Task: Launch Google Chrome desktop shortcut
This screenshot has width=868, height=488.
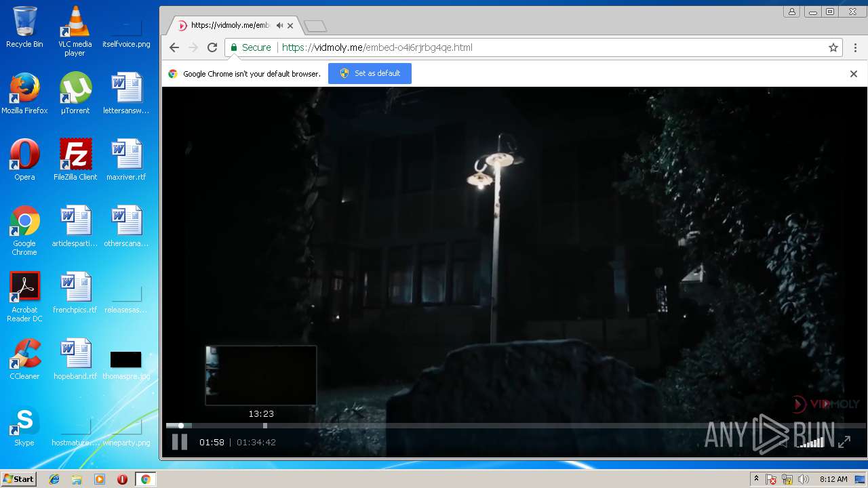Action: [24, 230]
